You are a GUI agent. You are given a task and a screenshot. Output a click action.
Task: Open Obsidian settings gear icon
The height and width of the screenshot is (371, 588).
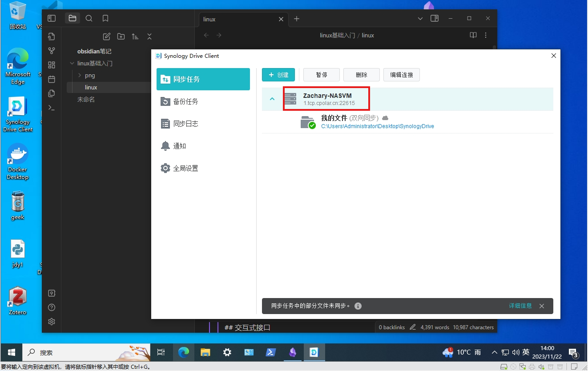[52, 322]
